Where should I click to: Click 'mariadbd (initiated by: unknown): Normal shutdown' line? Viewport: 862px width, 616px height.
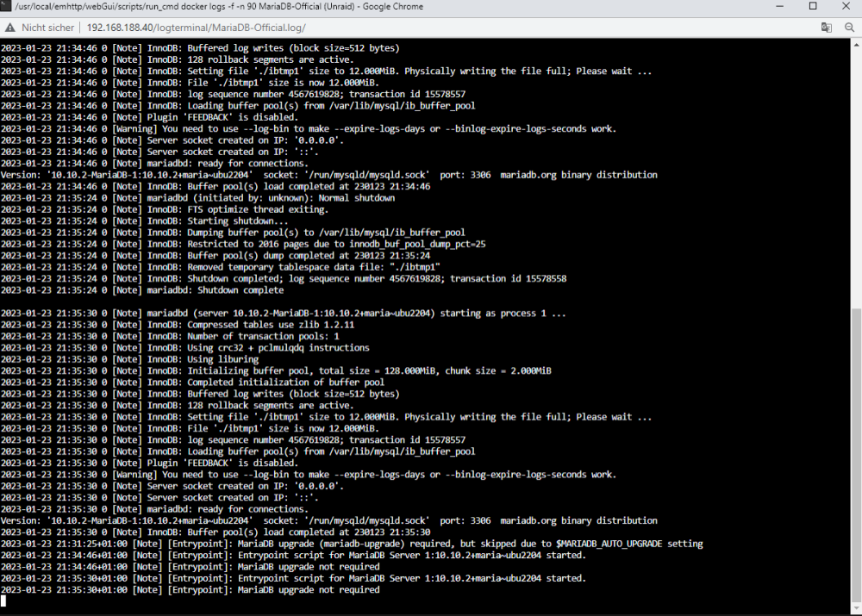click(x=198, y=198)
